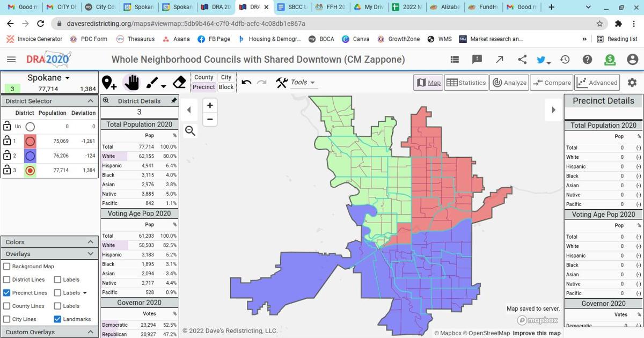This screenshot has width=644, height=338.
Task: Select red district 1 color circle
Action: [30, 142]
